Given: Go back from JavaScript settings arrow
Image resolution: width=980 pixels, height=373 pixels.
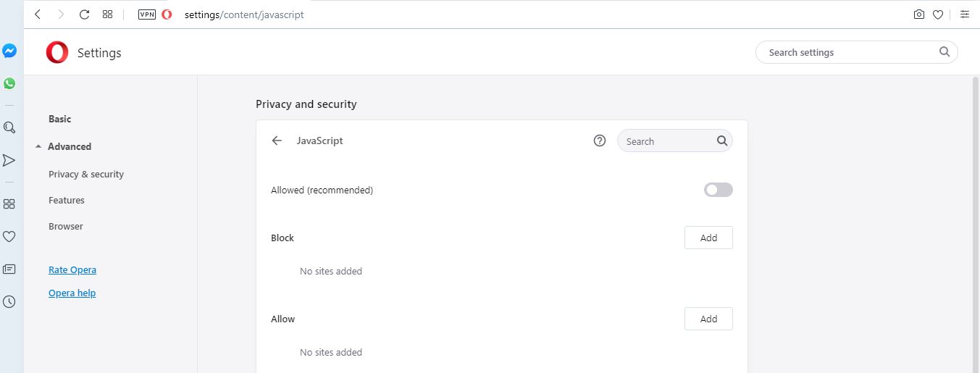Looking at the screenshot, I should pos(277,141).
